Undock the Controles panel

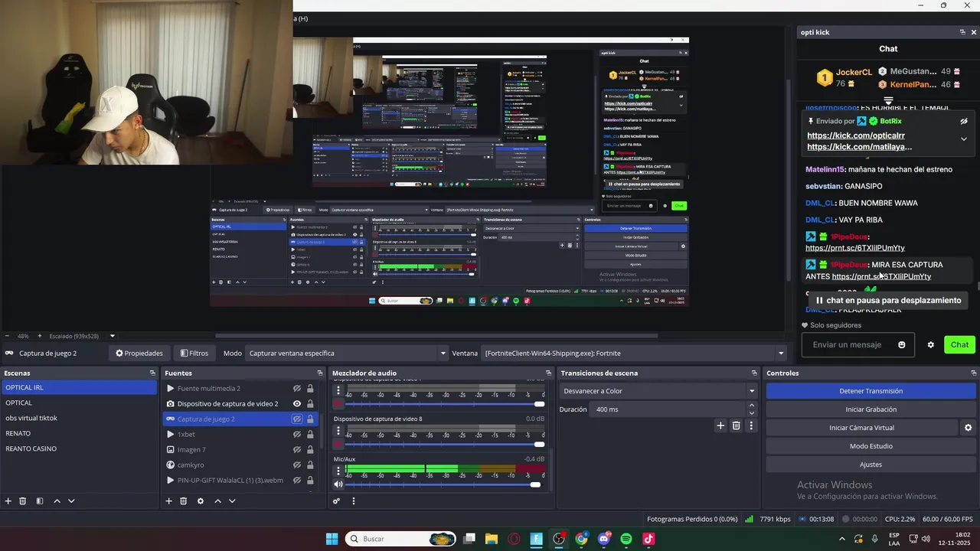[972, 373]
